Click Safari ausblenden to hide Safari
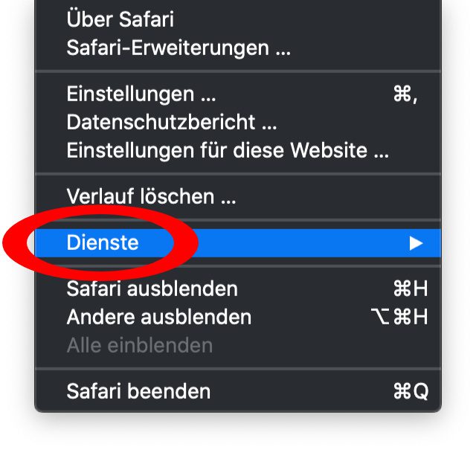This screenshot has height=476, width=476. 152,289
